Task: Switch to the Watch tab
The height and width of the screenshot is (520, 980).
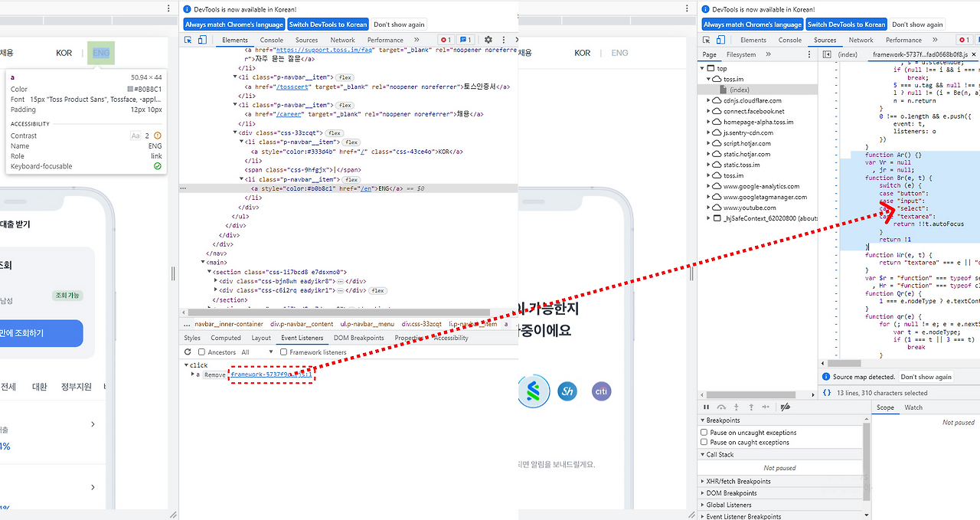Action: [913, 407]
